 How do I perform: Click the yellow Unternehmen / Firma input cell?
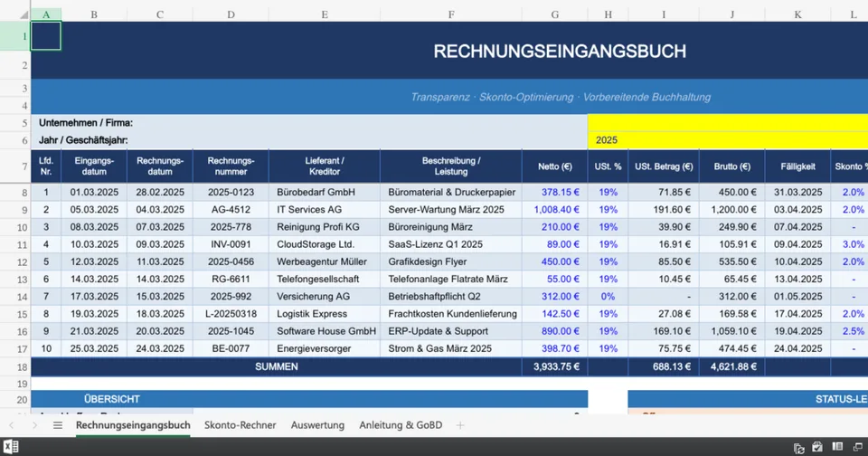(x=727, y=123)
